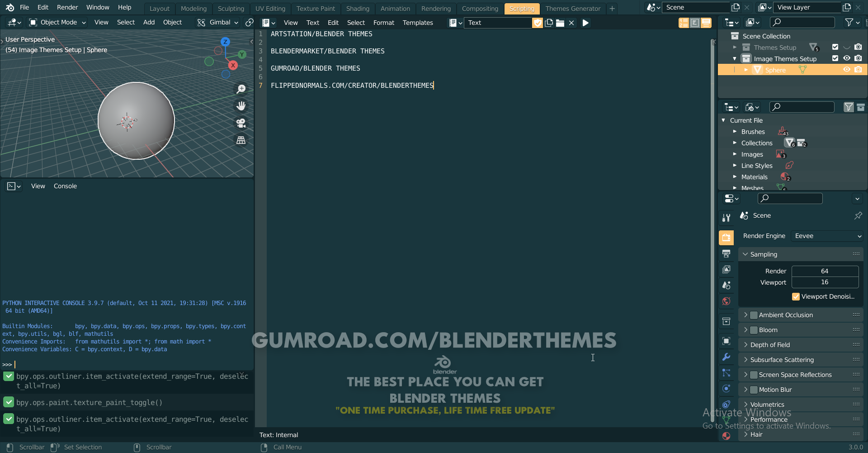Toggle word wrap in the text editor
The height and width of the screenshot is (453, 868).
coord(695,23)
